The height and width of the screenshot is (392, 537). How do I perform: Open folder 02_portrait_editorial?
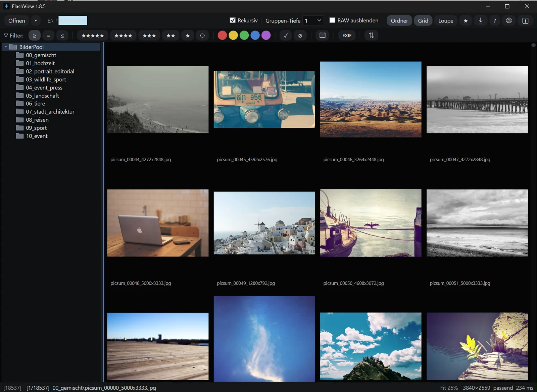[50, 71]
